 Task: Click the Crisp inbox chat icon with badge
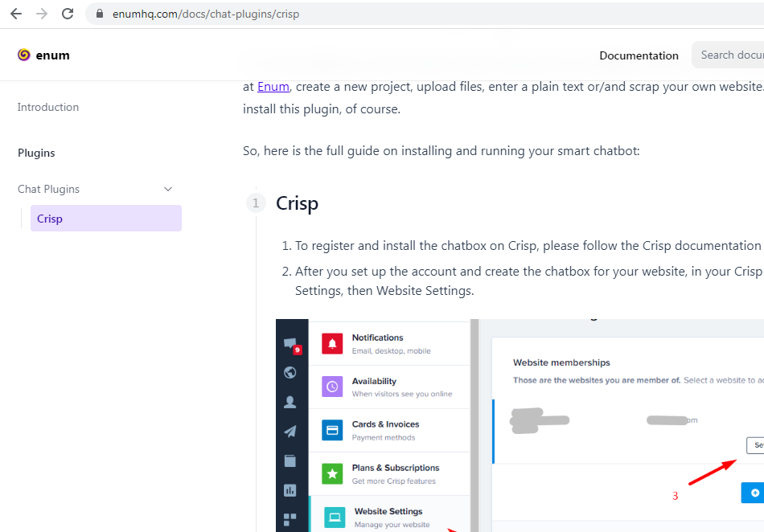click(293, 345)
